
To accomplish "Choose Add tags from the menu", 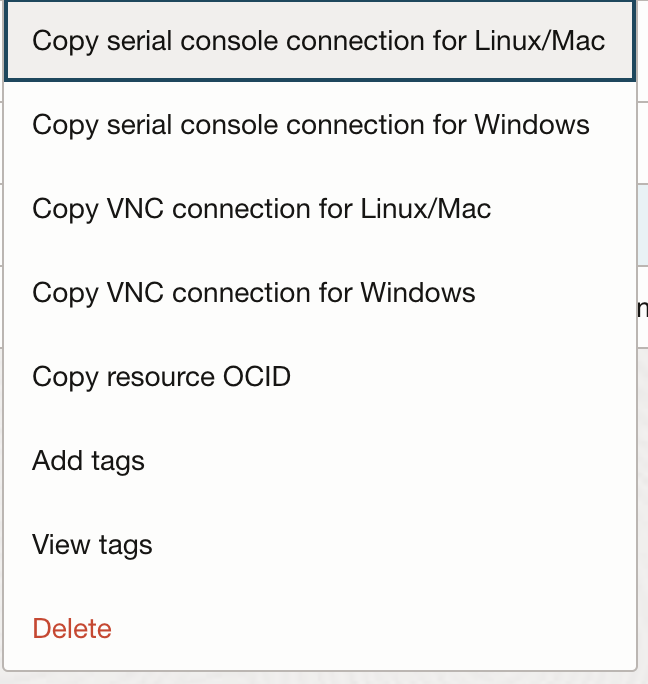I will tap(89, 461).
